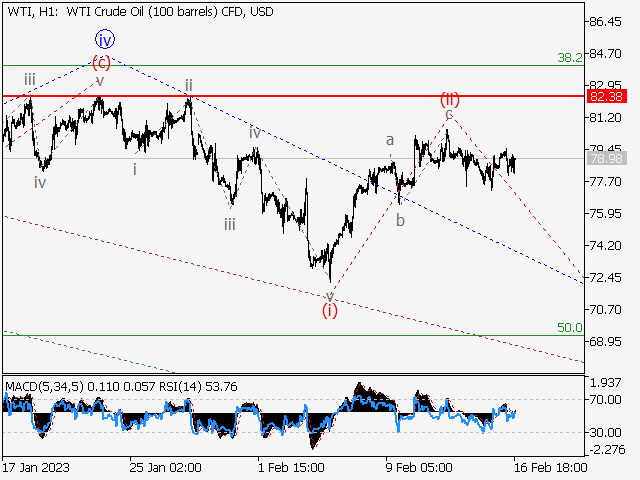Select the grey ii wave label
This screenshot has width=640, height=480.
(189, 85)
